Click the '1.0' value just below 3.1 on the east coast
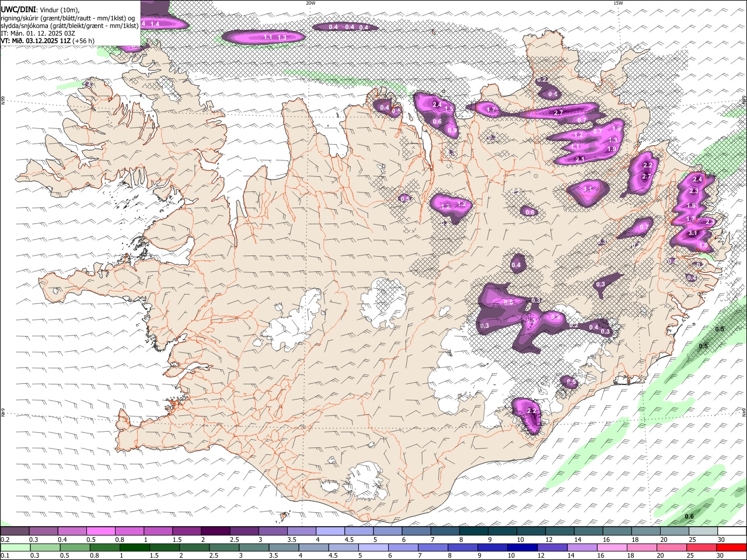This screenshot has width=747, height=560. [x=703, y=246]
